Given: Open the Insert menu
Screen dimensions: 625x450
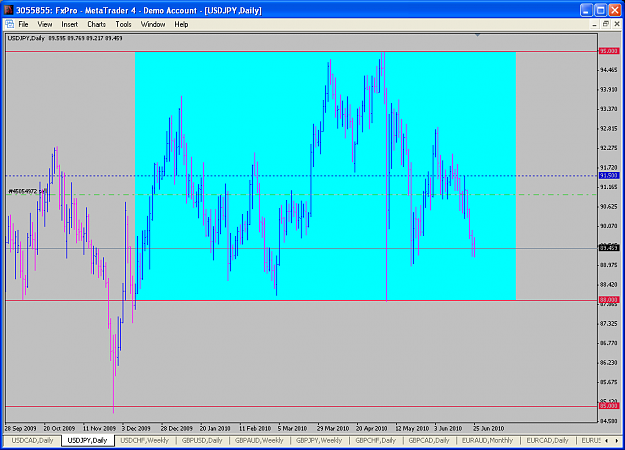Looking at the screenshot, I should (69, 24).
